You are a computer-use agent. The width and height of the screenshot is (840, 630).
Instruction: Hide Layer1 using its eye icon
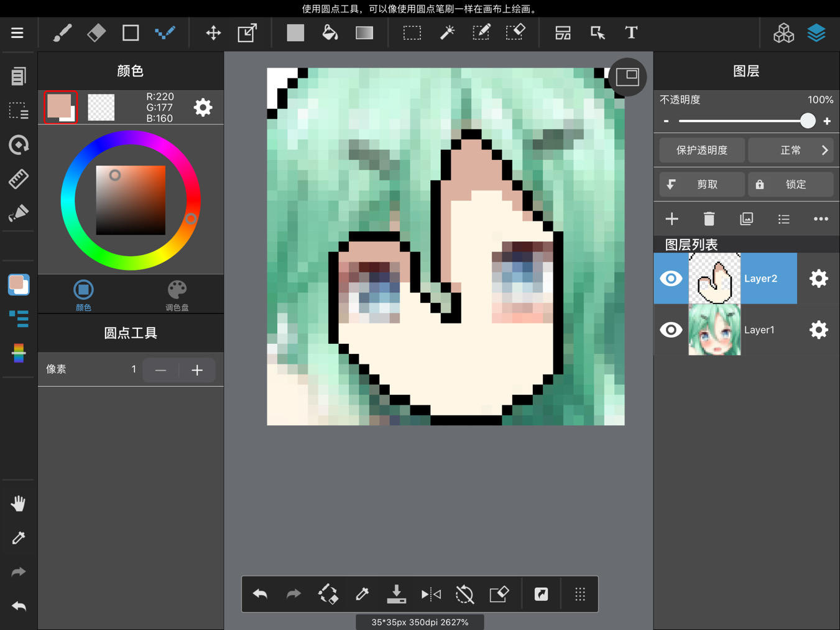point(671,330)
